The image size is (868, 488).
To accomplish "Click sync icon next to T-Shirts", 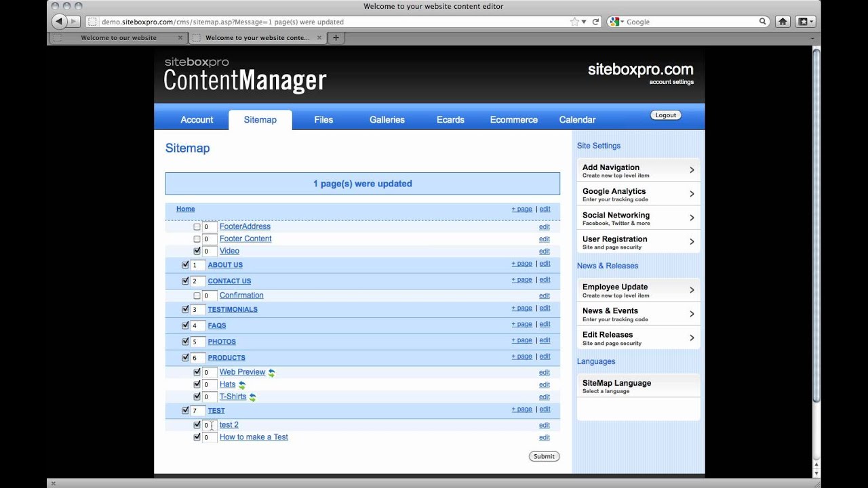I will click(x=253, y=397).
